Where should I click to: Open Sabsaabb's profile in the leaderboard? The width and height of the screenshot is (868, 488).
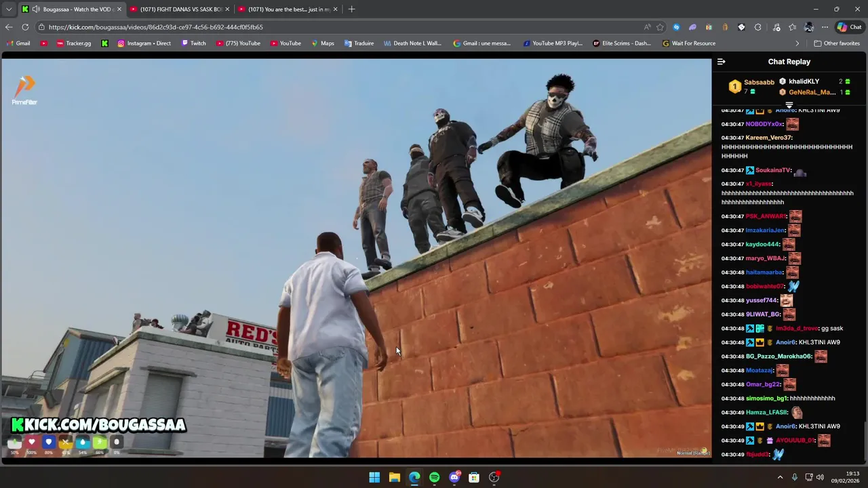point(759,82)
